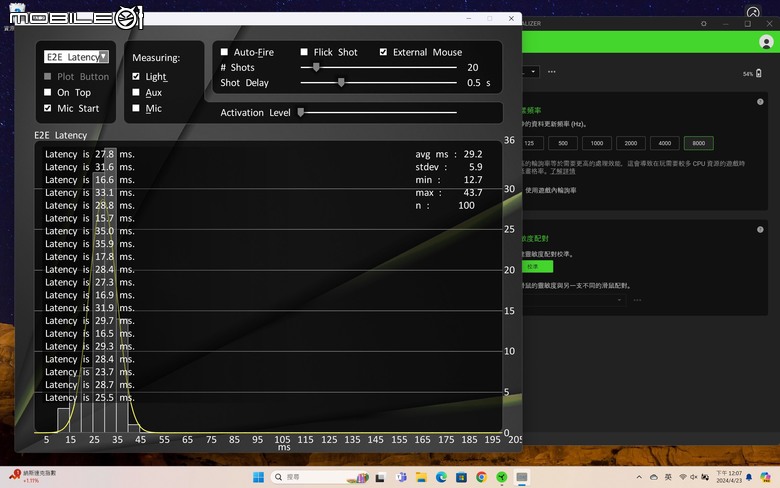Select 125 Hz polling rate in Razer window
This screenshot has height=488, width=780.
tap(531, 143)
